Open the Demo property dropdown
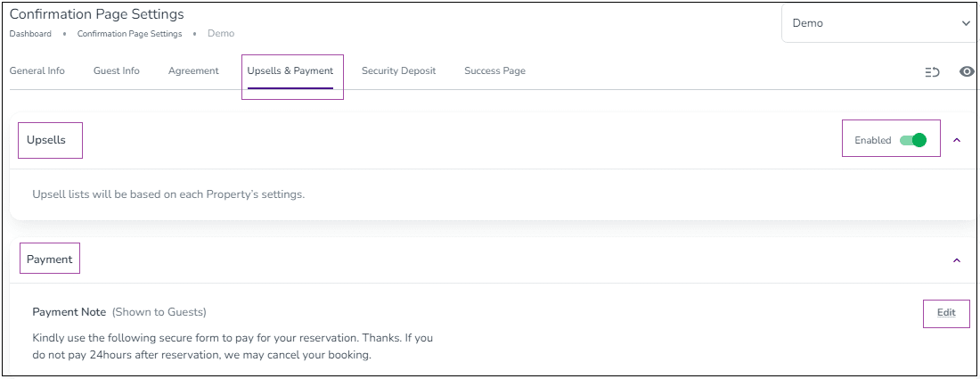 tap(880, 23)
